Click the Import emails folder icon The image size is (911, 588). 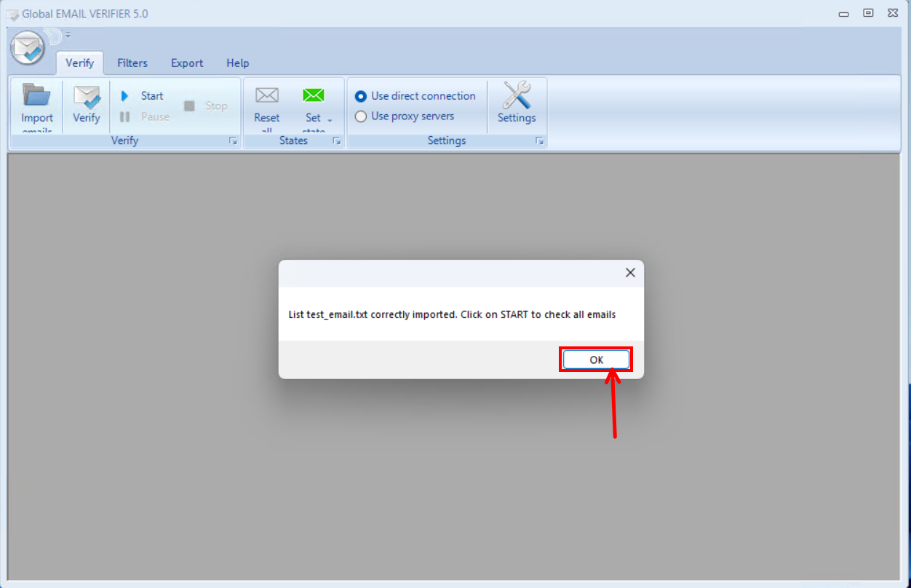pyautogui.click(x=36, y=95)
